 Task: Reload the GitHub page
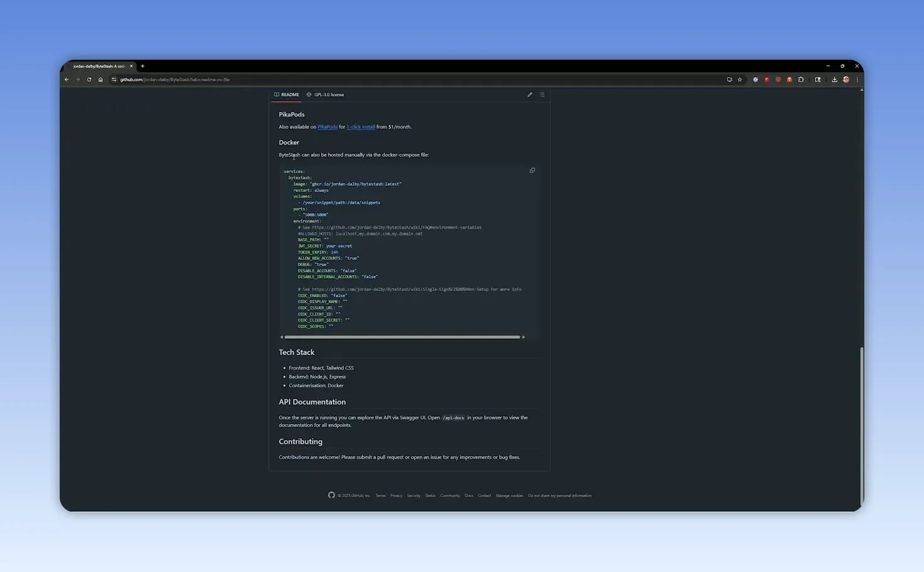point(89,80)
